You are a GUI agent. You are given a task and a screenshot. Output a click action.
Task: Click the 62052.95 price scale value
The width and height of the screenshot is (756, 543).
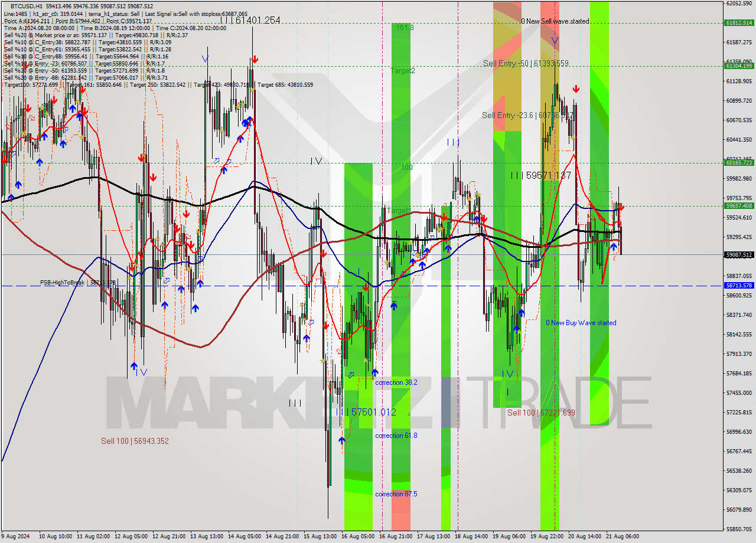click(x=738, y=3)
